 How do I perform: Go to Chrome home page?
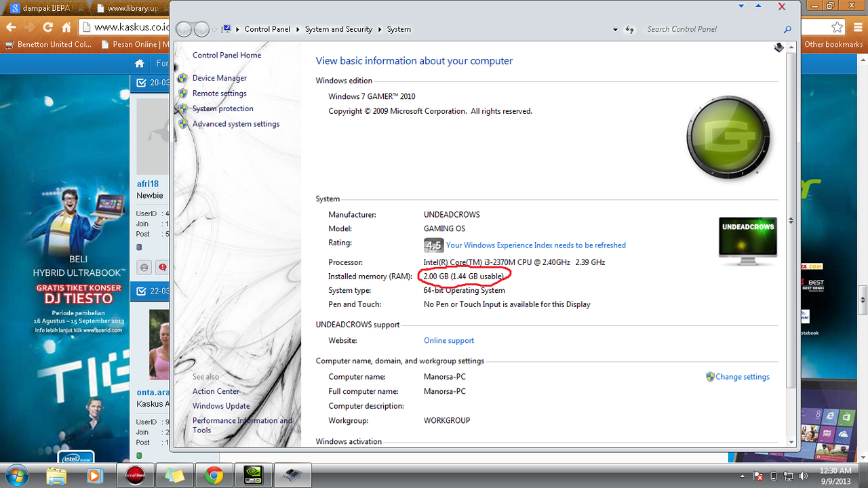pos(66,28)
